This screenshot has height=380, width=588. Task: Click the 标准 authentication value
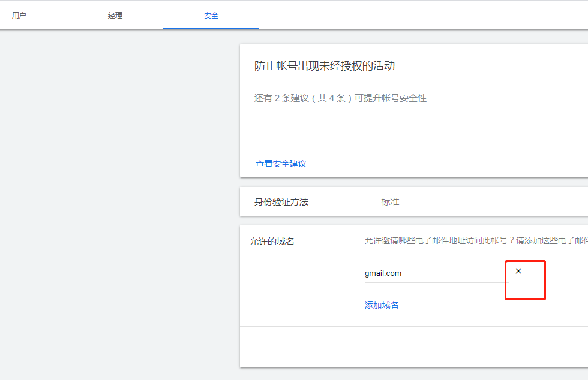390,201
